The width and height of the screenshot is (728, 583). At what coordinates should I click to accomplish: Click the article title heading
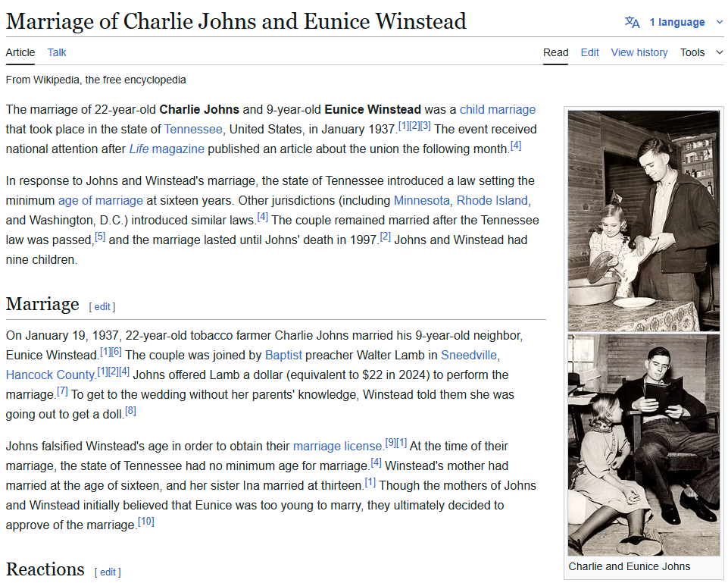pyautogui.click(x=236, y=21)
